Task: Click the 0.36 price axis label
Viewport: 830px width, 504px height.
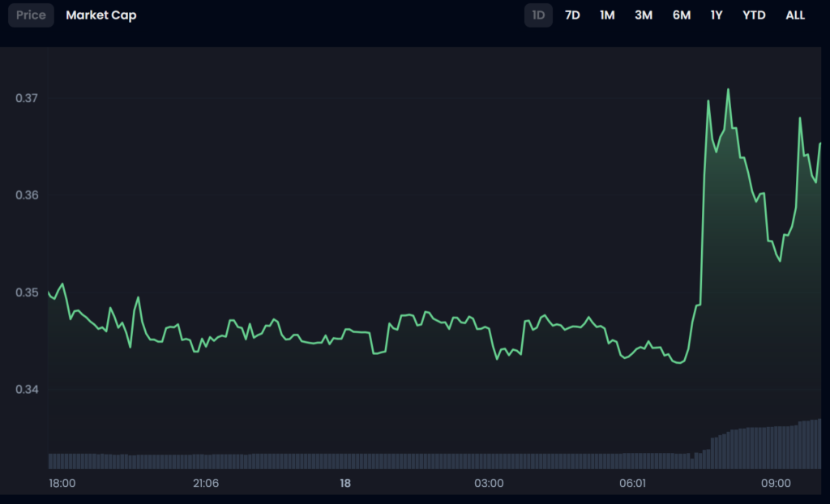Action: click(x=27, y=195)
